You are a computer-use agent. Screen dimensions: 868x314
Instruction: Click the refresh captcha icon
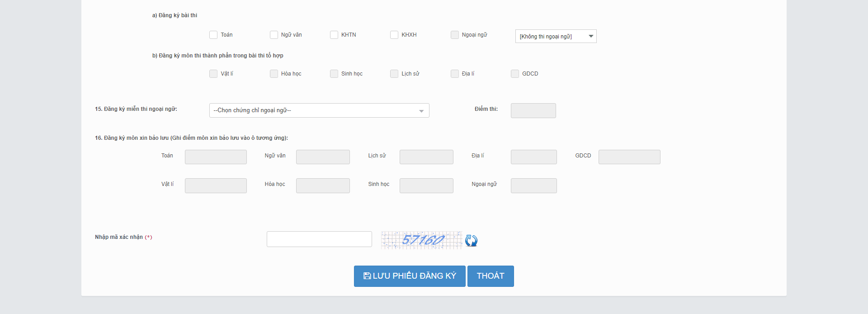471,240
